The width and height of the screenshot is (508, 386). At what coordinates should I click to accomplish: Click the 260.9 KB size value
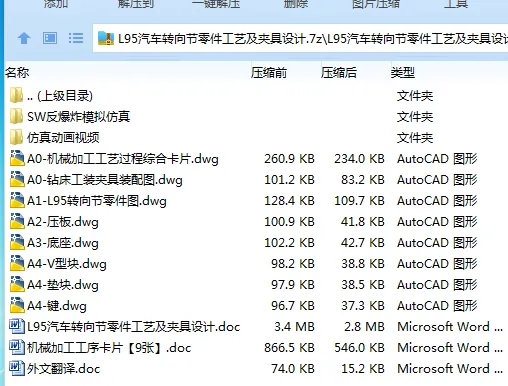(x=289, y=159)
